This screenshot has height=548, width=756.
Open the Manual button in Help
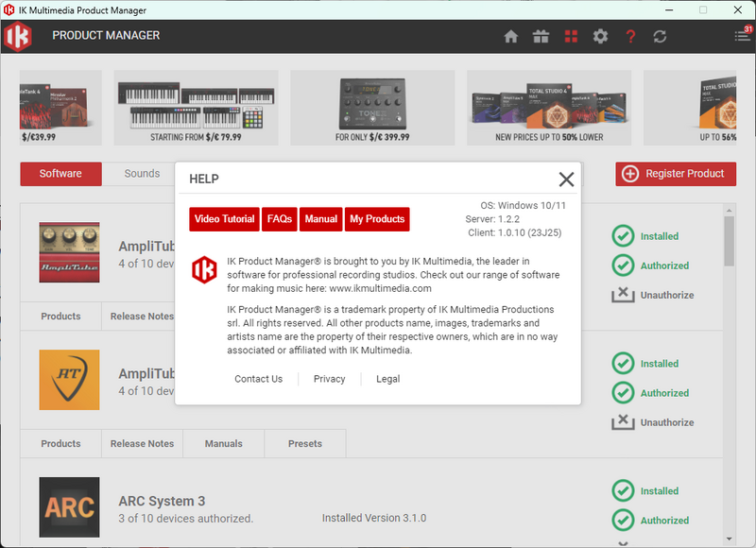[321, 219]
